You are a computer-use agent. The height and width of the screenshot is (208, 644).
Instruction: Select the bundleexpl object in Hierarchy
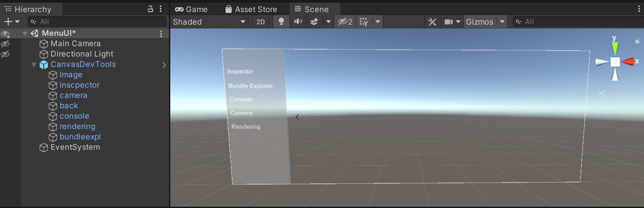click(x=80, y=137)
